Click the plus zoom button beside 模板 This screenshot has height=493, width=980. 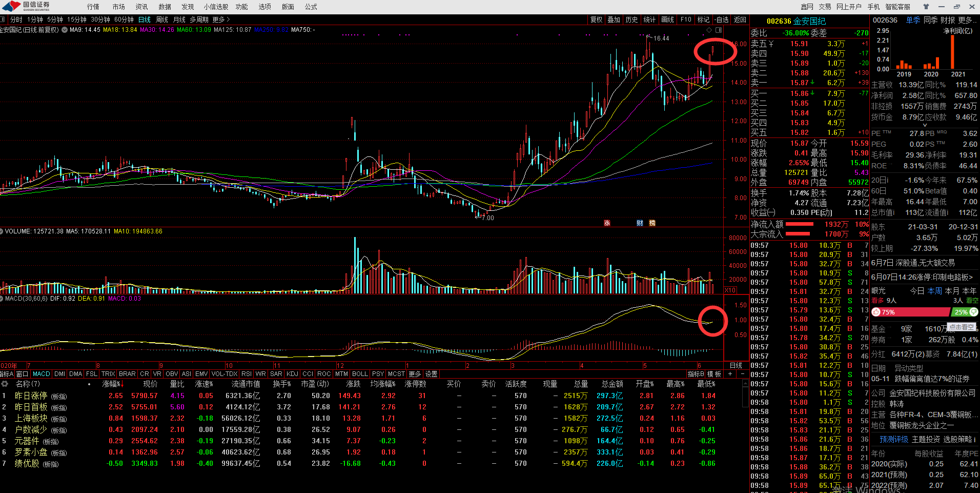(730, 374)
